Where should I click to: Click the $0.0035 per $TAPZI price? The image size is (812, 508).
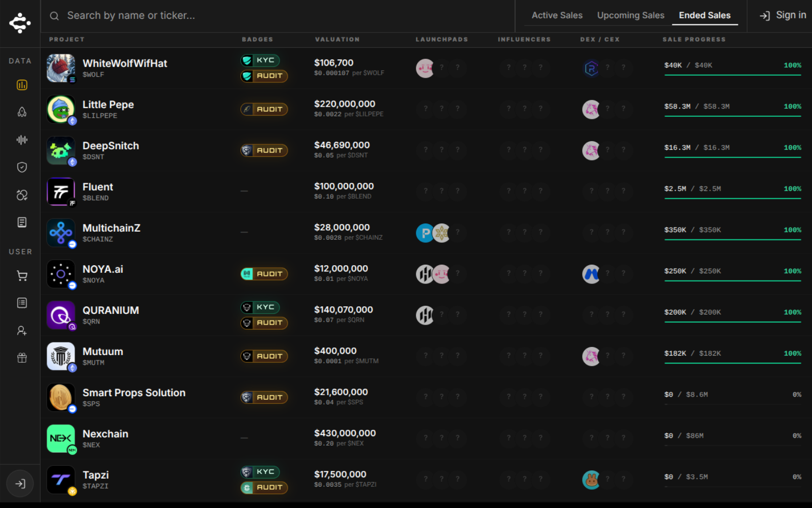coord(345,485)
